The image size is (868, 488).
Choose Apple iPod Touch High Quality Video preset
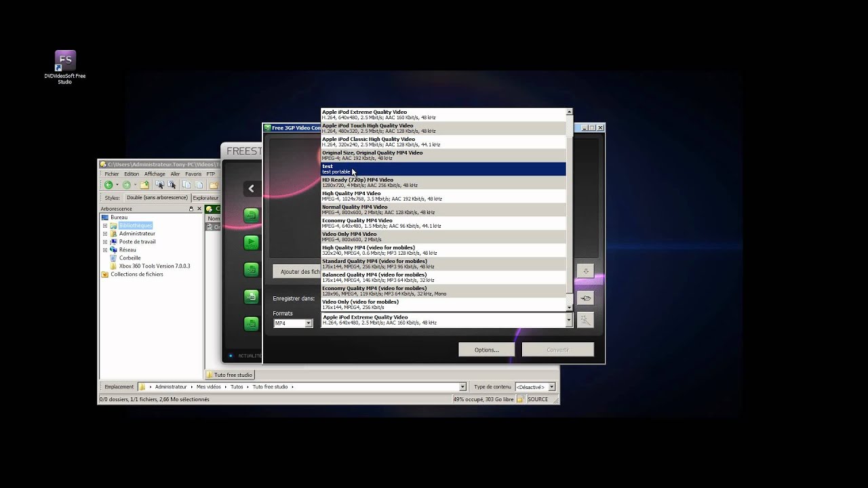coord(443,128)
